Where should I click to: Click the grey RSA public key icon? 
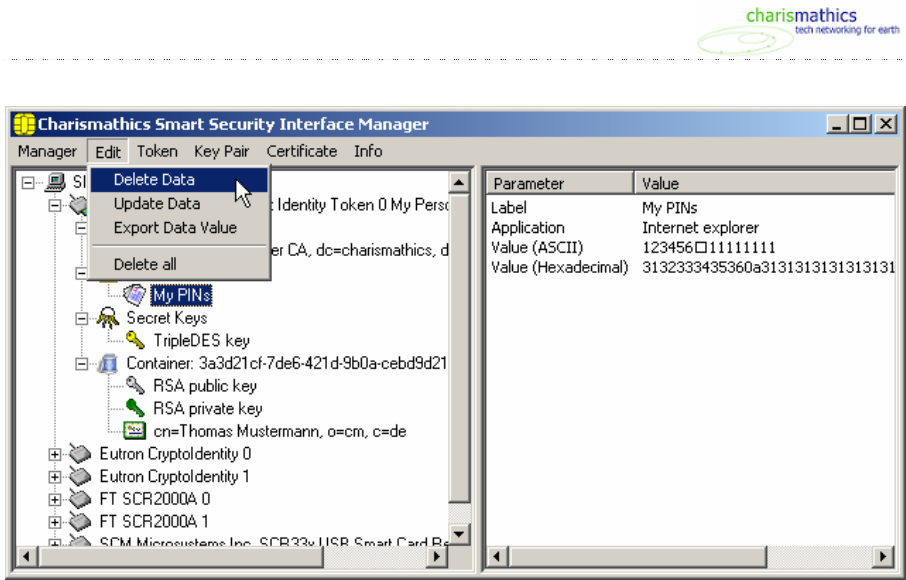pyautogui.click(x=135, y=385)
